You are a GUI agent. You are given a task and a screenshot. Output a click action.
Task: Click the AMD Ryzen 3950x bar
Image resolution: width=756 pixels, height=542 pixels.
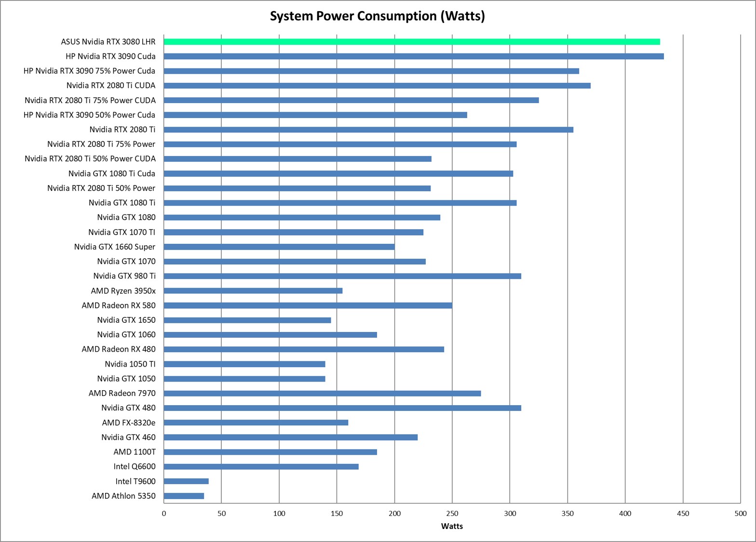(x=253, y=291)
